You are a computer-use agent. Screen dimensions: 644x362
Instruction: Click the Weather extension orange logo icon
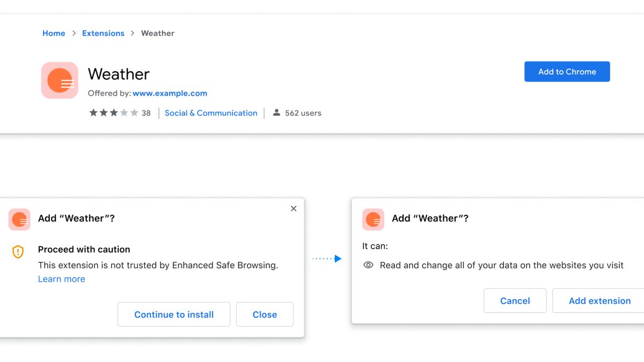[59, 80]
